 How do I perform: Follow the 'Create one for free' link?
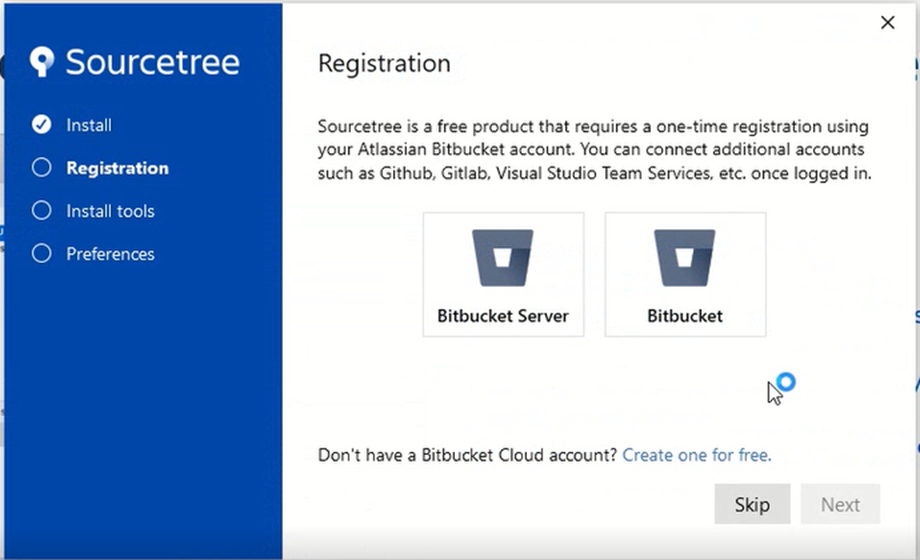(x=696, y=455)
